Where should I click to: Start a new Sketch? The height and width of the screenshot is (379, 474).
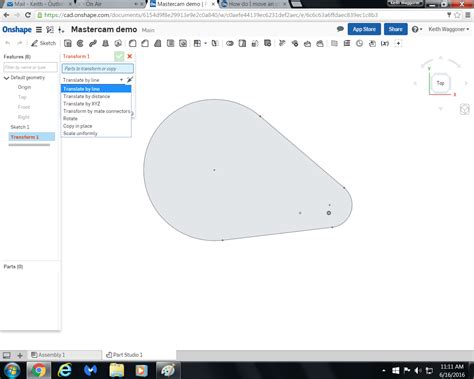coord(43,43)
